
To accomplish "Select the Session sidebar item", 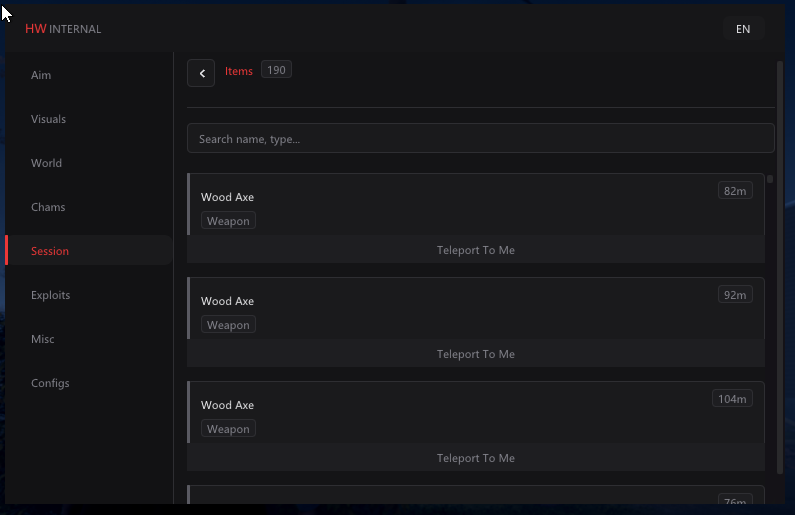I will pos(89,251).
